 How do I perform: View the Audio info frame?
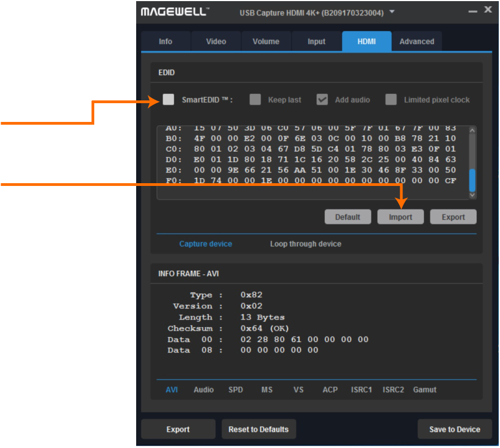click(x=203, y=390)
